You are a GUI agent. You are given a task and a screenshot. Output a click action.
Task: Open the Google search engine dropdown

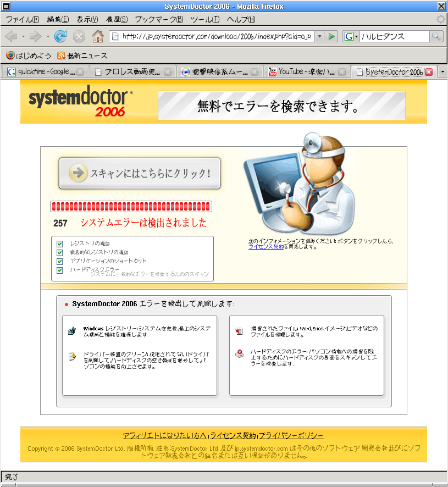(351, 36)
